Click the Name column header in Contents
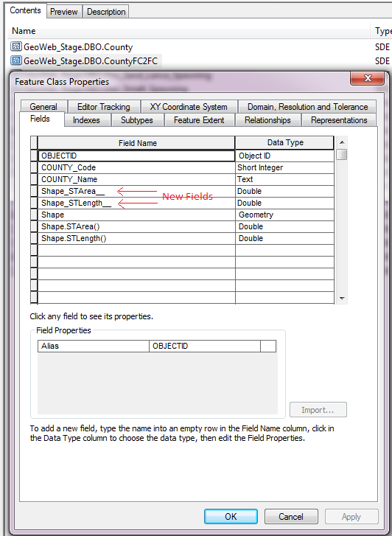The height and width of the screenshot is (536, 392). 189,31
